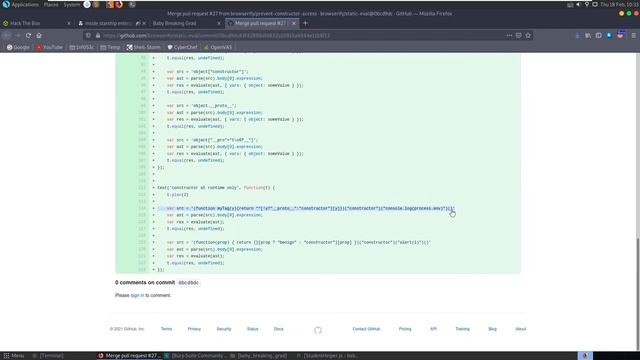Image resolution: width=640 pixels, height=360 pixels.
Task: Open the Privacy footer link
Action: tap(194, 329)
